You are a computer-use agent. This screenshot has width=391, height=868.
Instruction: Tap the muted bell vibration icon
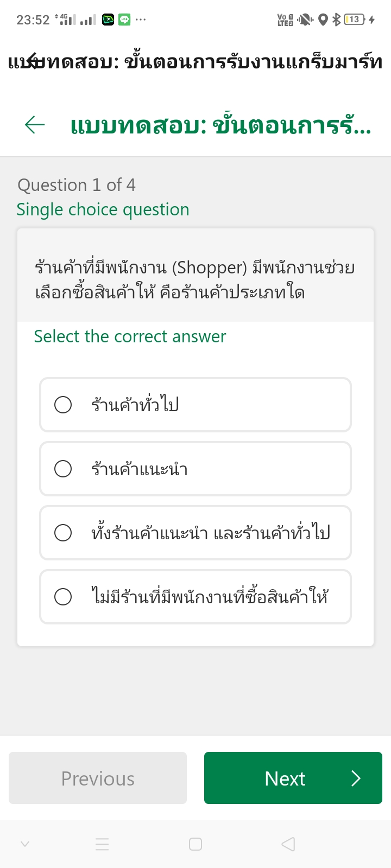tap(306, 20)
